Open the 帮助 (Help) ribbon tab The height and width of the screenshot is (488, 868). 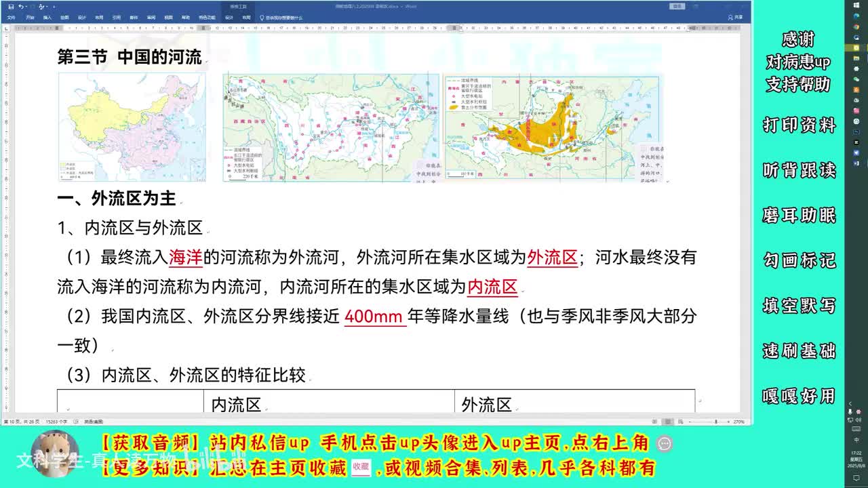[185, 17]
